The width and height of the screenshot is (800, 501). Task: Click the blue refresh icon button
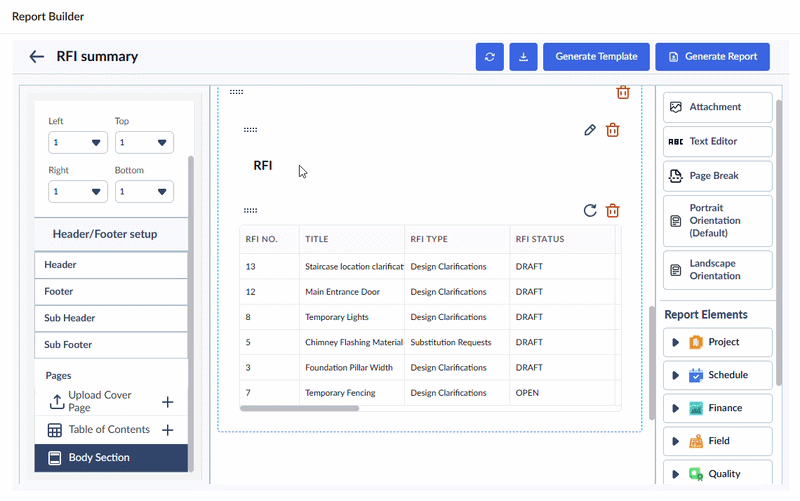489,57
